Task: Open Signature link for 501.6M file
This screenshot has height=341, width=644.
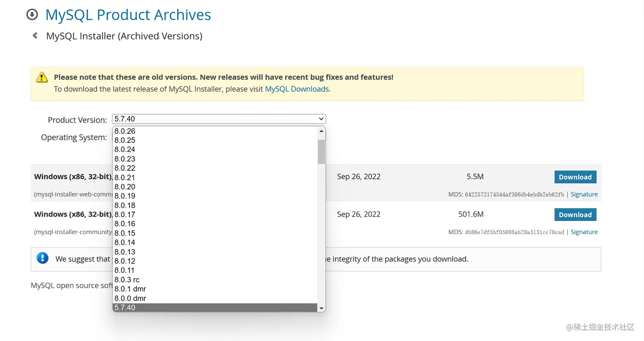Action: (584, 232)
